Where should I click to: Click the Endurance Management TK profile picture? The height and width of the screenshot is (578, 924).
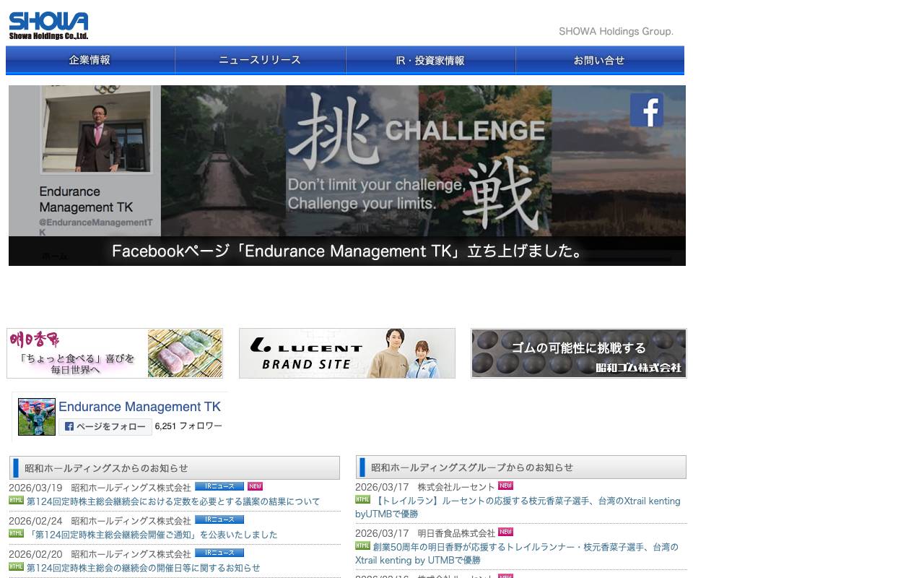[36, 416]
